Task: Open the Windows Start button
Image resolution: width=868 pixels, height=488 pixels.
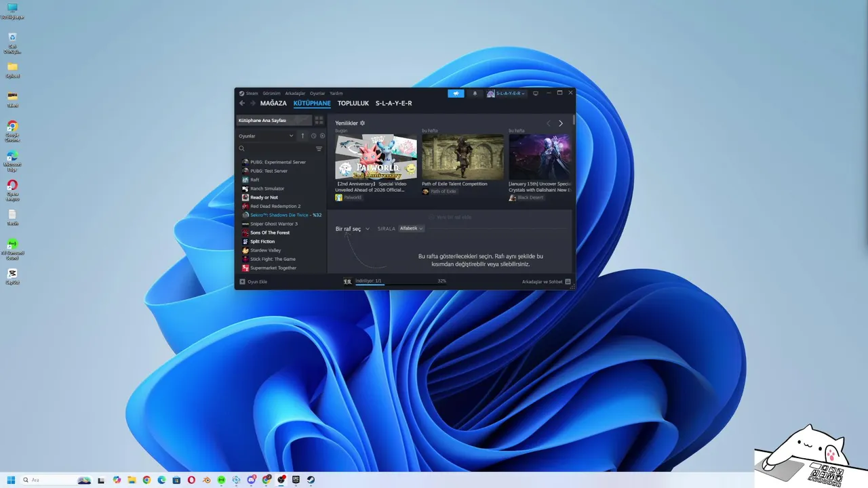Action: click(11, 480)
